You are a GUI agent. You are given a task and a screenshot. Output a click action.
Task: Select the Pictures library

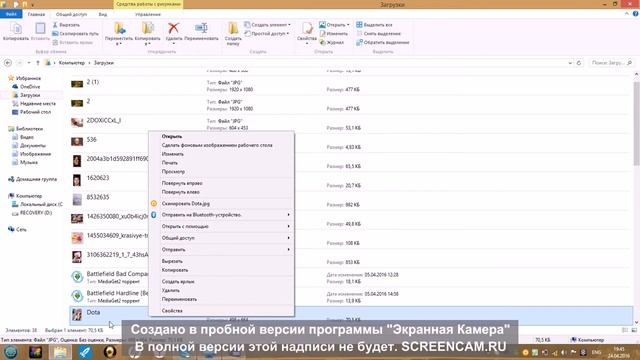click(35, 154)
